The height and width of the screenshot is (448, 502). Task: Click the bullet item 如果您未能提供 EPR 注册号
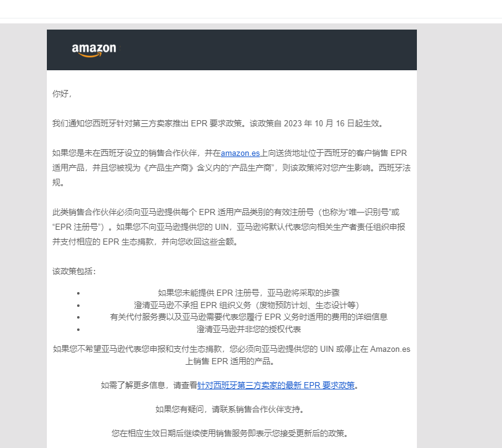point(249,293)
